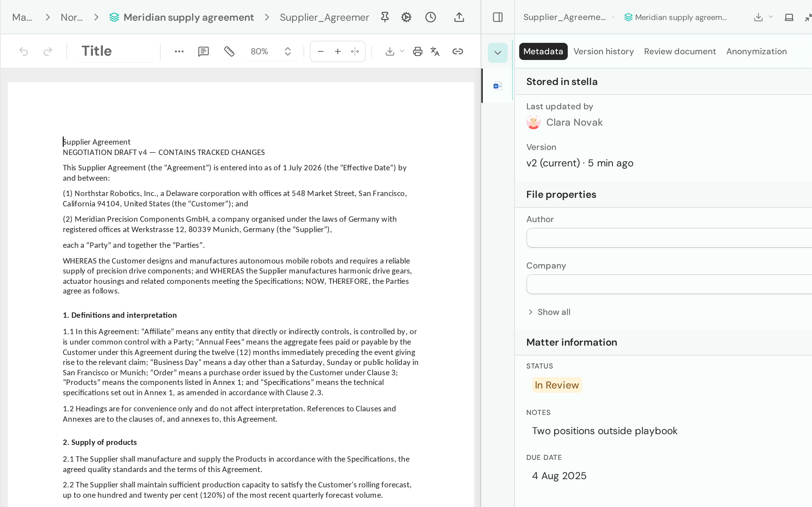The height and width of the screenshot is (507, 812).
Task: Click the Author input field
Action: coord(669,238)
